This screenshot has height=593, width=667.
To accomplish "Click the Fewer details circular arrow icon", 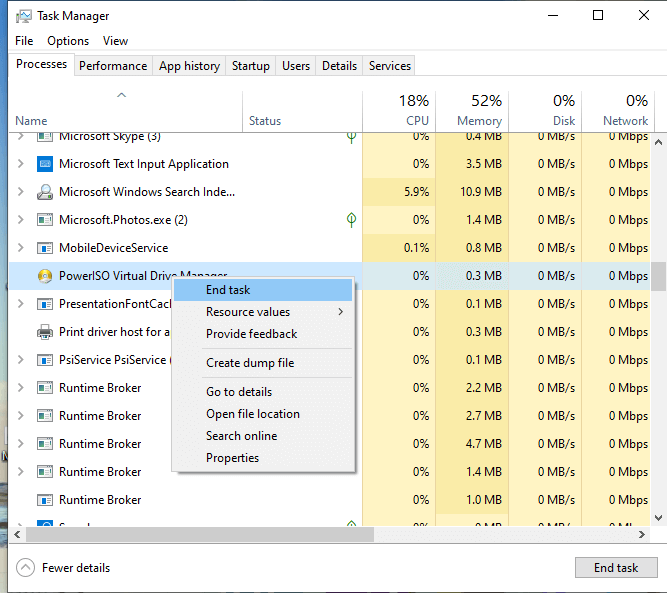I will click(25, 567).
